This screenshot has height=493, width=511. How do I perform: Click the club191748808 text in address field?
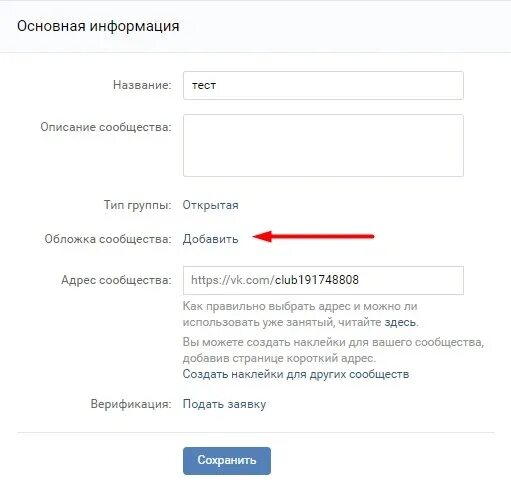click(x=317, y=280)
